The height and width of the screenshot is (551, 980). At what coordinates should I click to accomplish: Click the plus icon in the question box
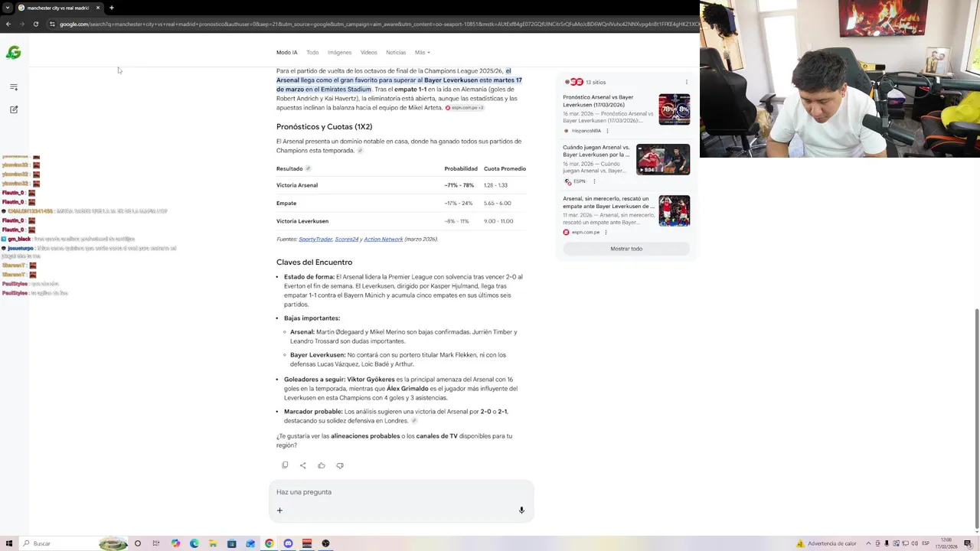[x=279, y=510]
